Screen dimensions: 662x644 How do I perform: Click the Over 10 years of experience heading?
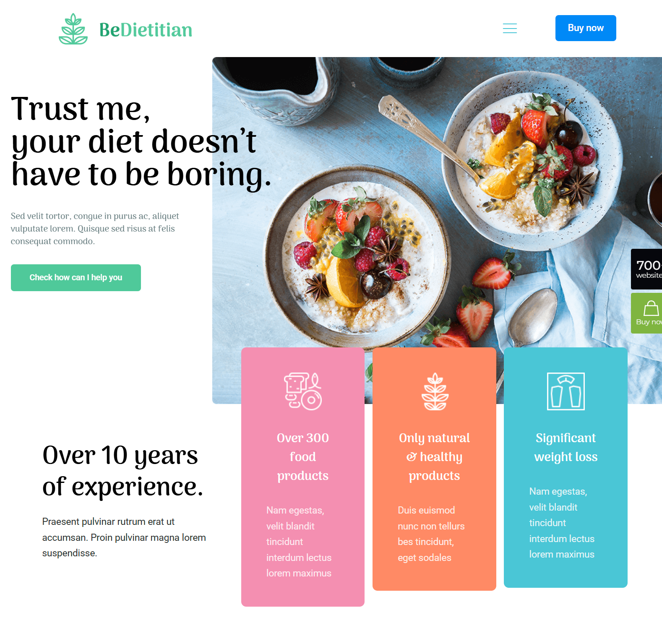coord(122,471)
